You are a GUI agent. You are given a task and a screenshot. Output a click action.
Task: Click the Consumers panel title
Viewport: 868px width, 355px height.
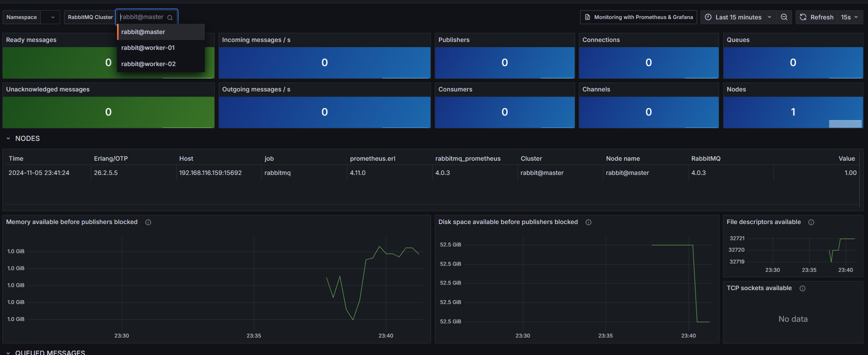click(455, 89)
